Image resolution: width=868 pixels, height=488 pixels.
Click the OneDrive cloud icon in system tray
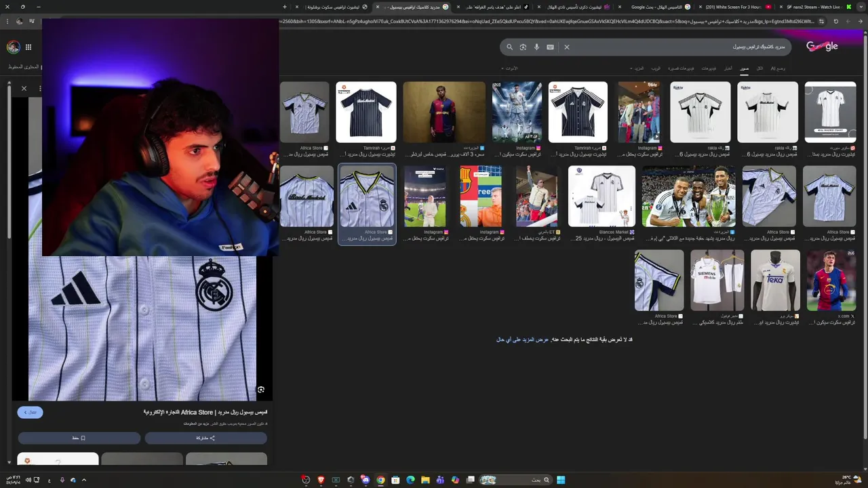tap(73, 480)
